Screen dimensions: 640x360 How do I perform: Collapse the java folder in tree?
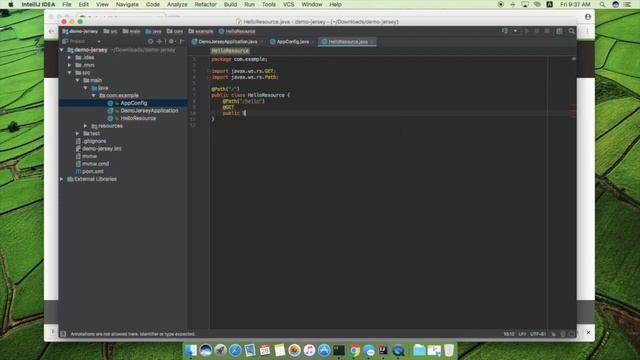click(86, 88)
